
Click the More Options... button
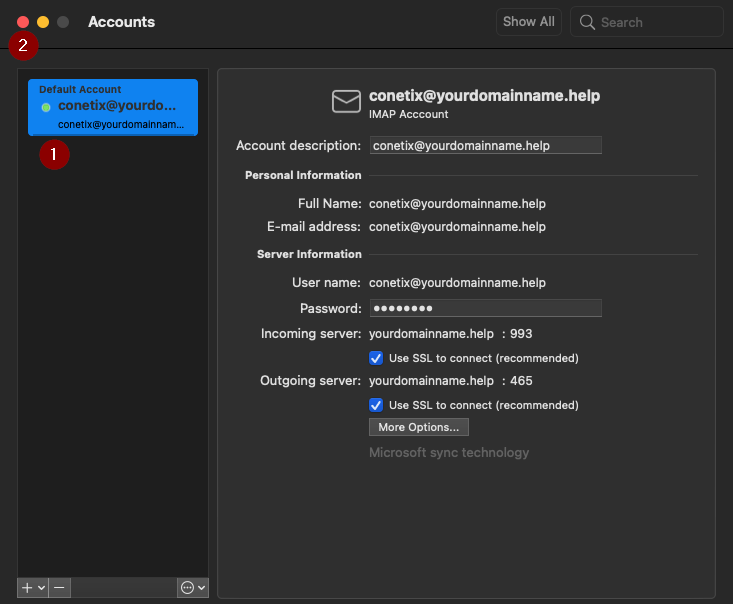pos(418,427)
